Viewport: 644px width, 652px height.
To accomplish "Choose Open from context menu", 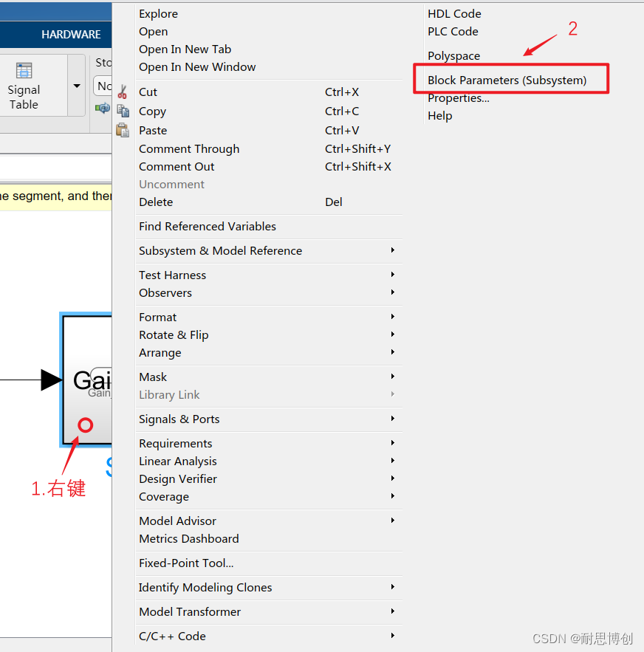I will 153,32.
